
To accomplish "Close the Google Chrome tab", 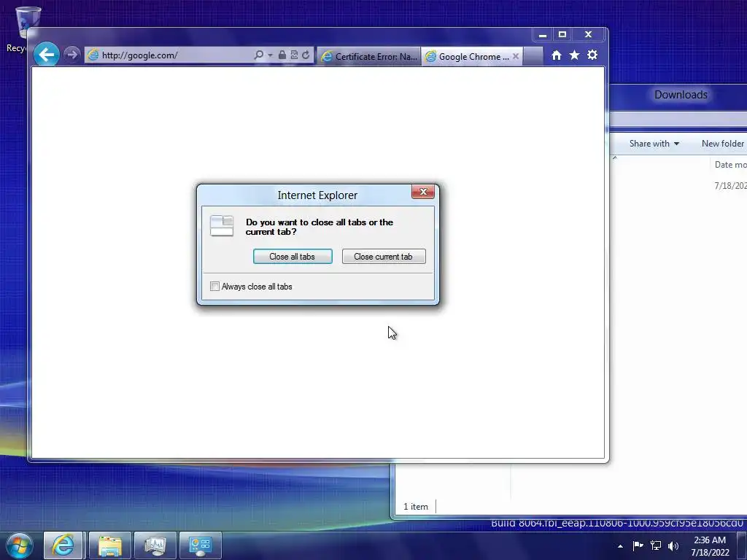I will coord(516,56).
